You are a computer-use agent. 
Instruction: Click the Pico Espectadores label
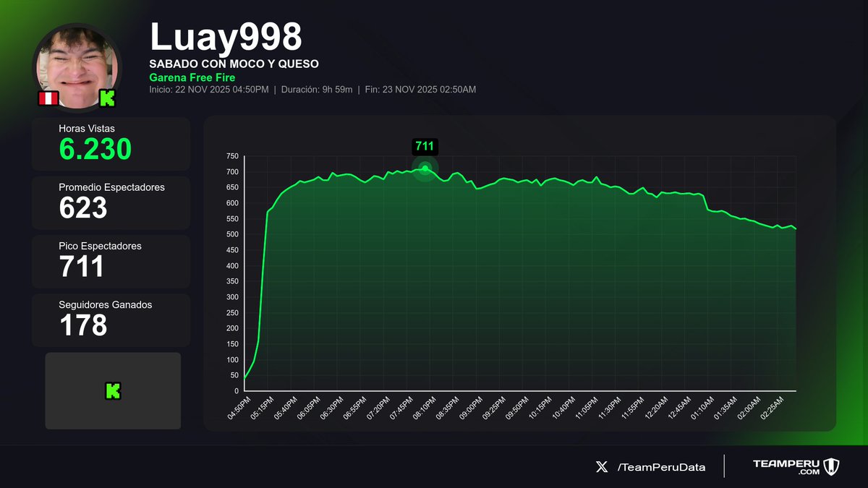pyautogui.click(x=100, y=246)
